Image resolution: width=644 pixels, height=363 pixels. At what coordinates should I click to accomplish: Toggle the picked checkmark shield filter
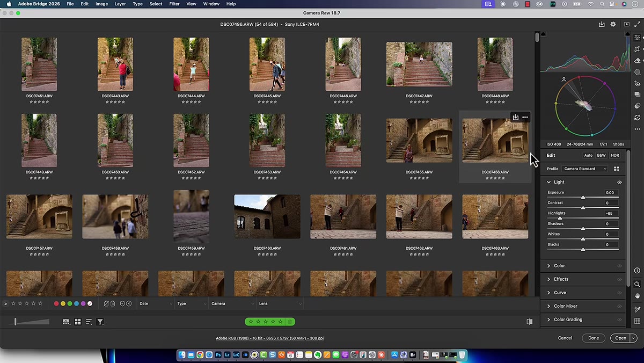coord(122,303)
